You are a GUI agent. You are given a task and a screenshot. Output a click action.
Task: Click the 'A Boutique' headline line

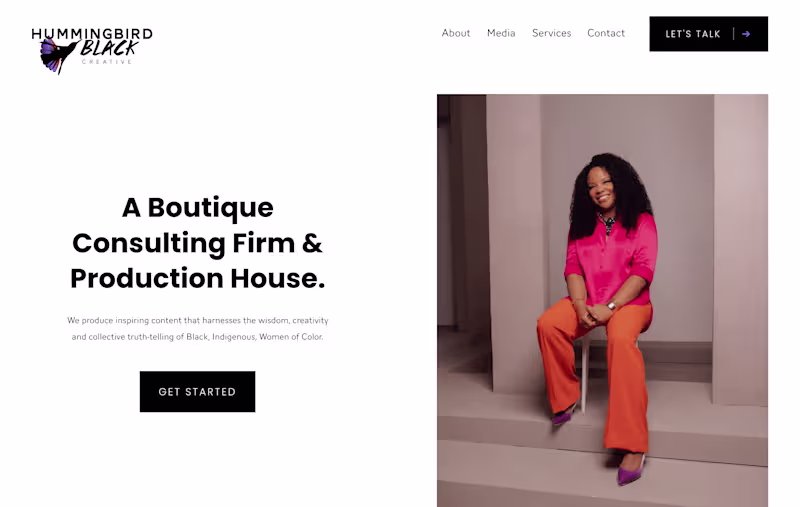197,208
